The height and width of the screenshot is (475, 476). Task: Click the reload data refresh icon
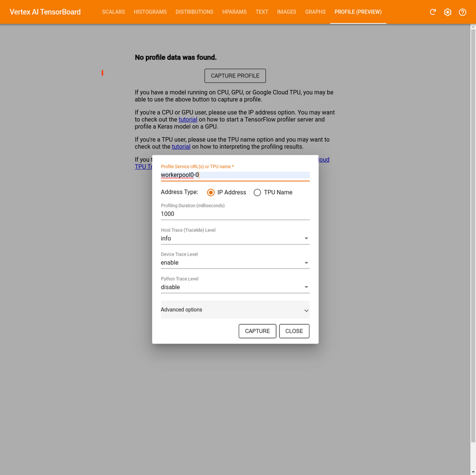pyautogui.click(x=433, y=12)
